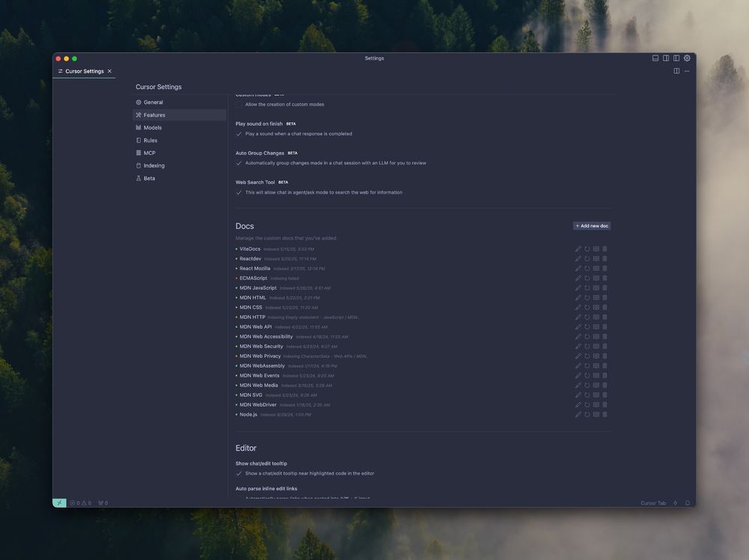Click the Reactdev doc name
This screenshot has height=560, width=749.
(250, 259)
